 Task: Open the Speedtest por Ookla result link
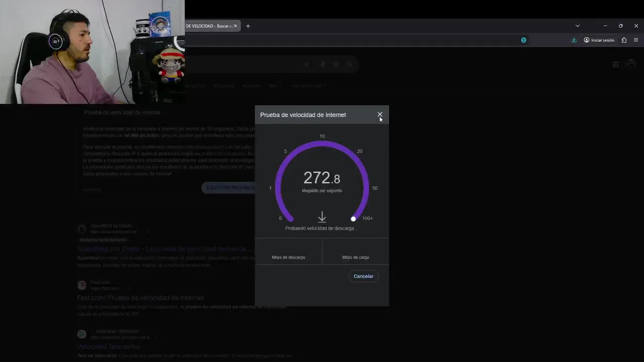click(x=165, y=249)
